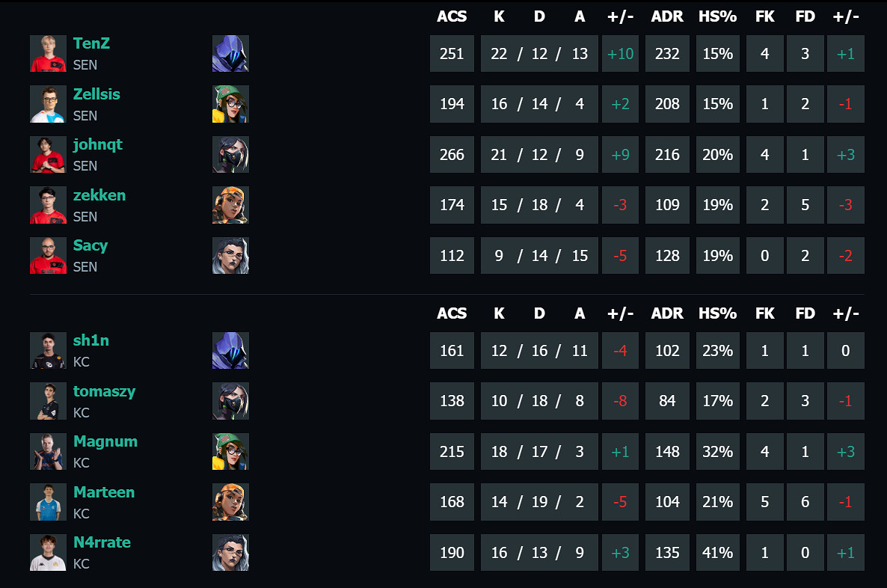
Task: Open TenZ's player profile link
Action: click(x=91, y=43)
